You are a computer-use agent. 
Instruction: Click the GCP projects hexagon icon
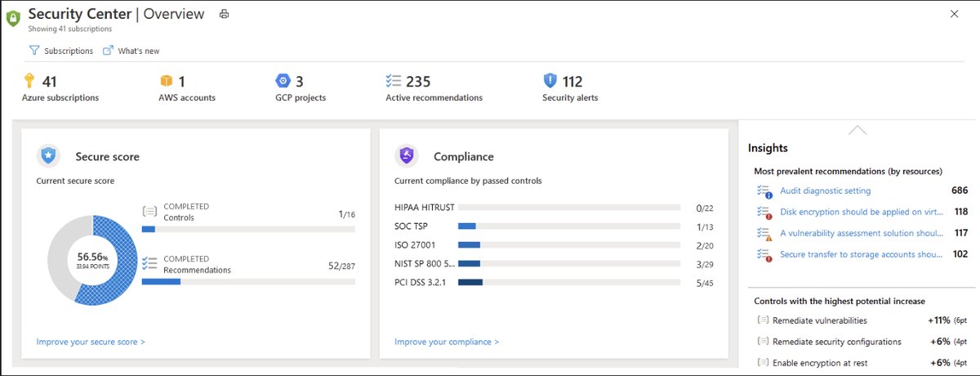[x=283, y=81]
